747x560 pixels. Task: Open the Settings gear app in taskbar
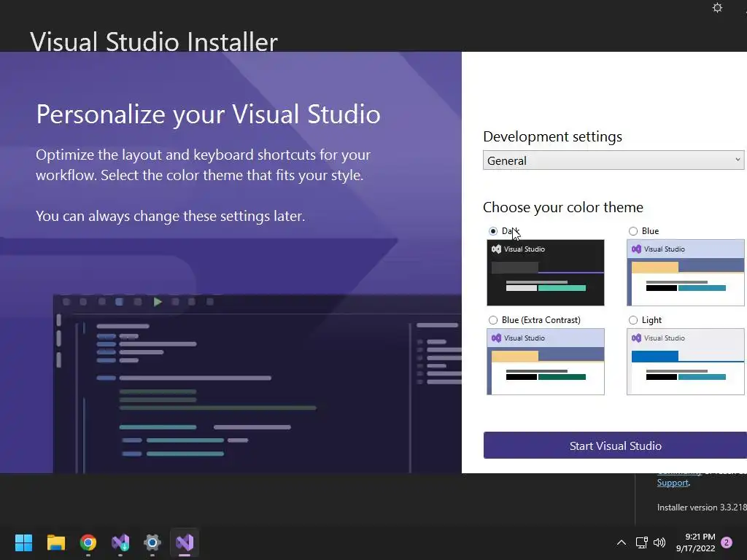pos(152,542)
